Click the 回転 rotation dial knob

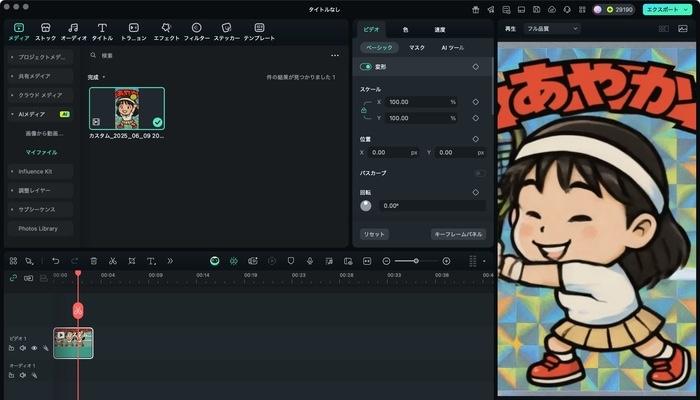366,206
